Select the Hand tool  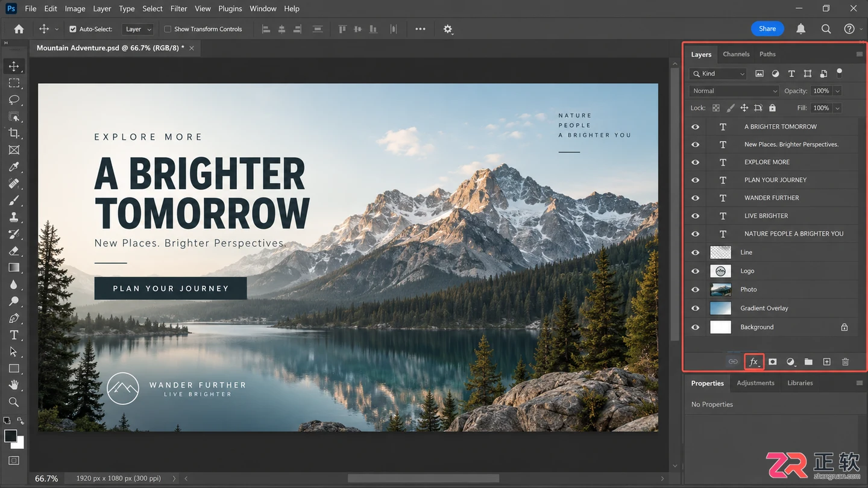[14, 385]
